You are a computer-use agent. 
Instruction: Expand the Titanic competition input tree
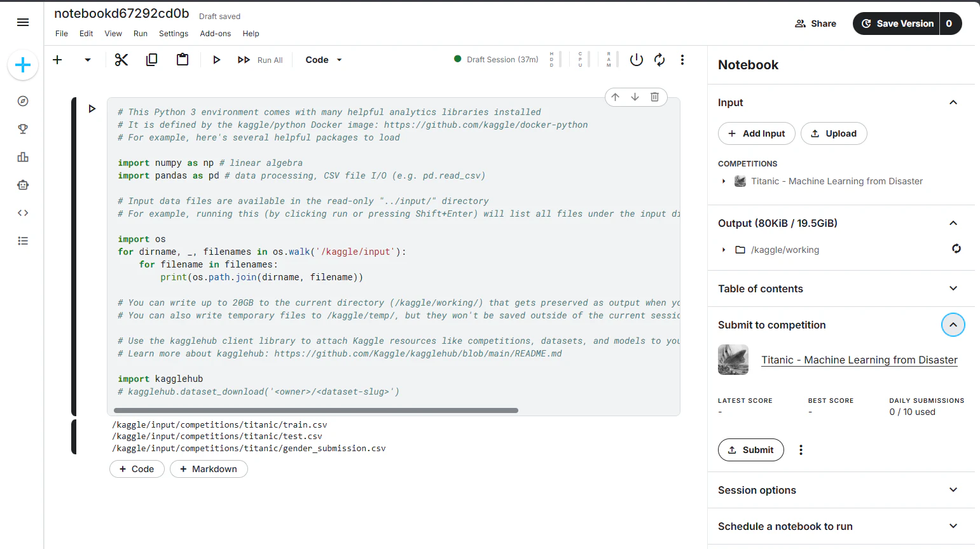point(724,181)
